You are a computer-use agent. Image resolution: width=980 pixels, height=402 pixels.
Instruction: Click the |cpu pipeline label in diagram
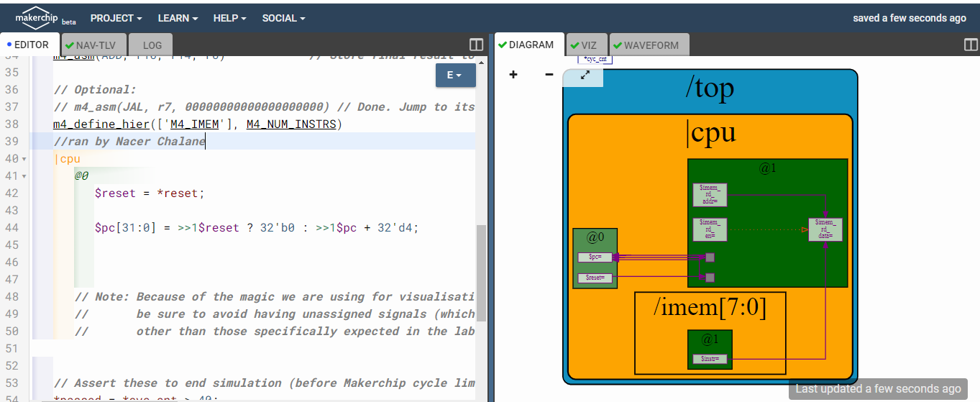click(711, 132)
